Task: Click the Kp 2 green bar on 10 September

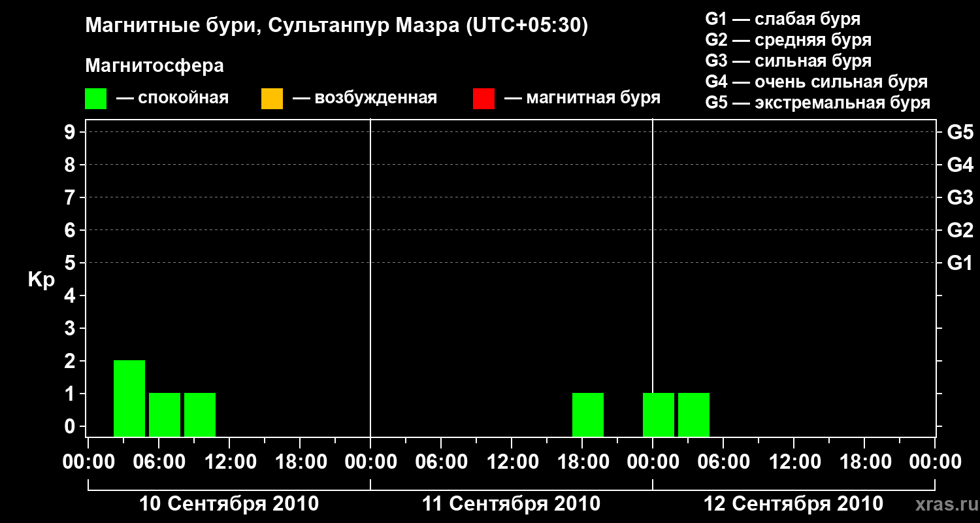Action: [129, 398]
